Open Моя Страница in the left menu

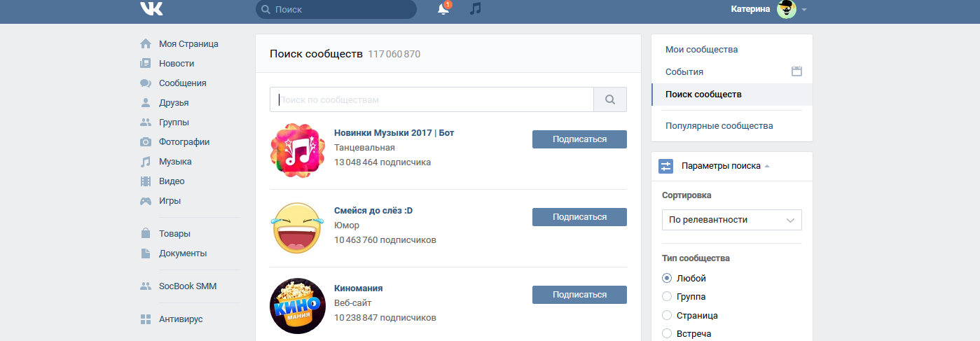[188, 43]
